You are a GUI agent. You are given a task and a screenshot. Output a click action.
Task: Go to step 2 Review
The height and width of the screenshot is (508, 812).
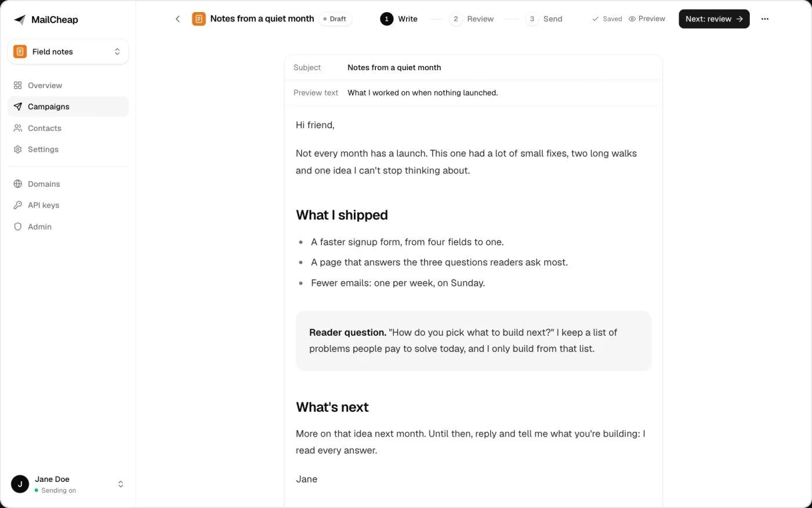(x=472, y=19)
